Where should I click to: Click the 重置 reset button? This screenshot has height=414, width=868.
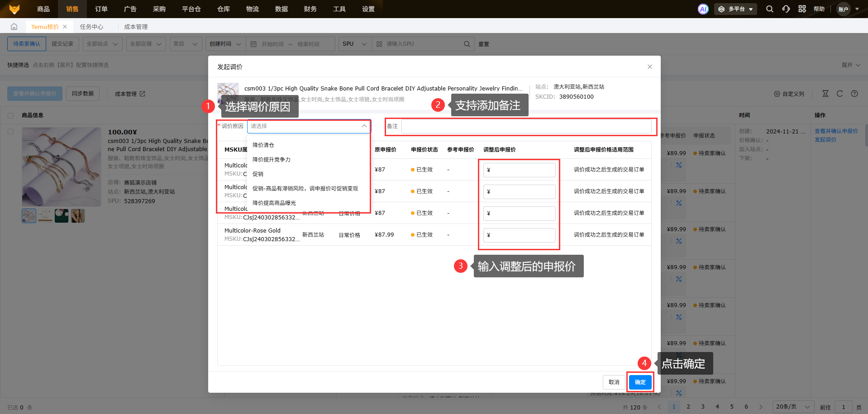(x=484, y=44)
